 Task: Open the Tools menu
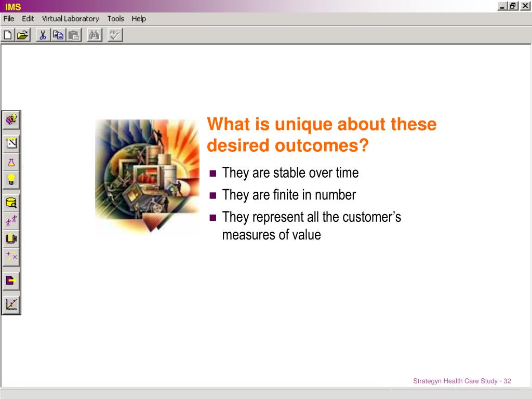[x=116, y=19]
